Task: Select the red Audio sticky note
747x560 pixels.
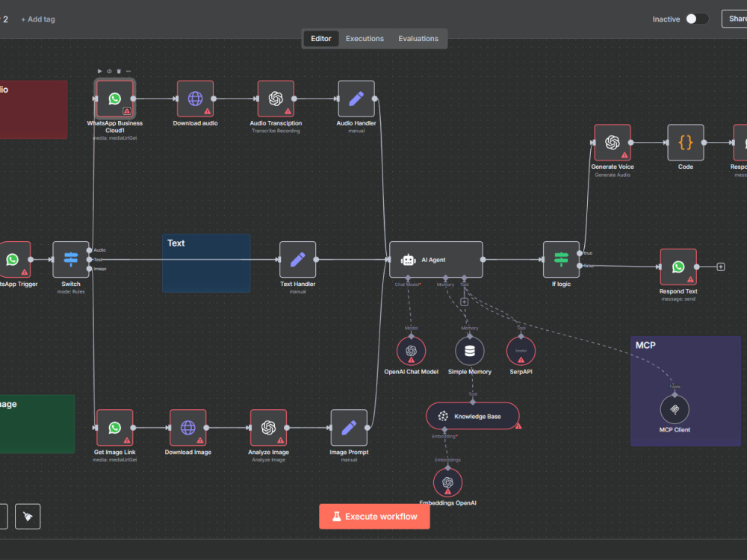Action: pos(34,110)
